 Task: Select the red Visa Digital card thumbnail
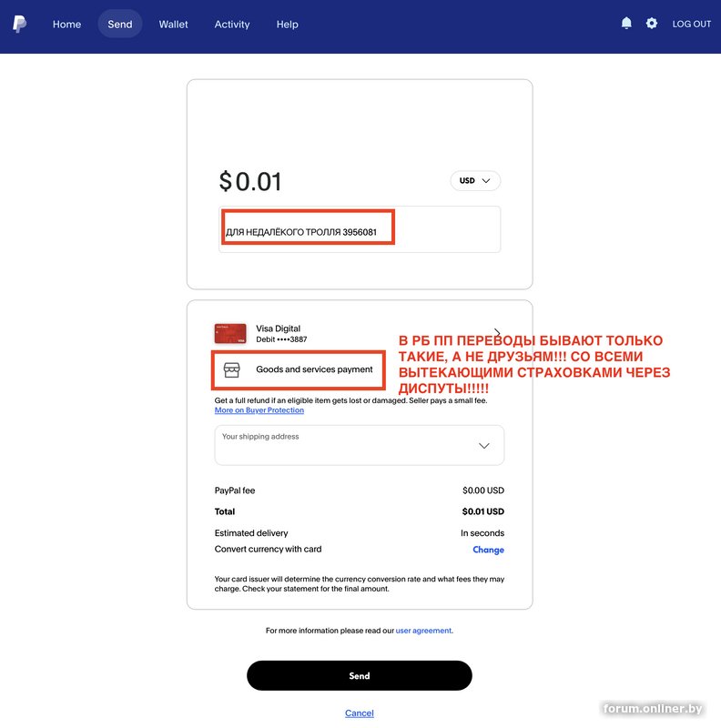point(230,333)
